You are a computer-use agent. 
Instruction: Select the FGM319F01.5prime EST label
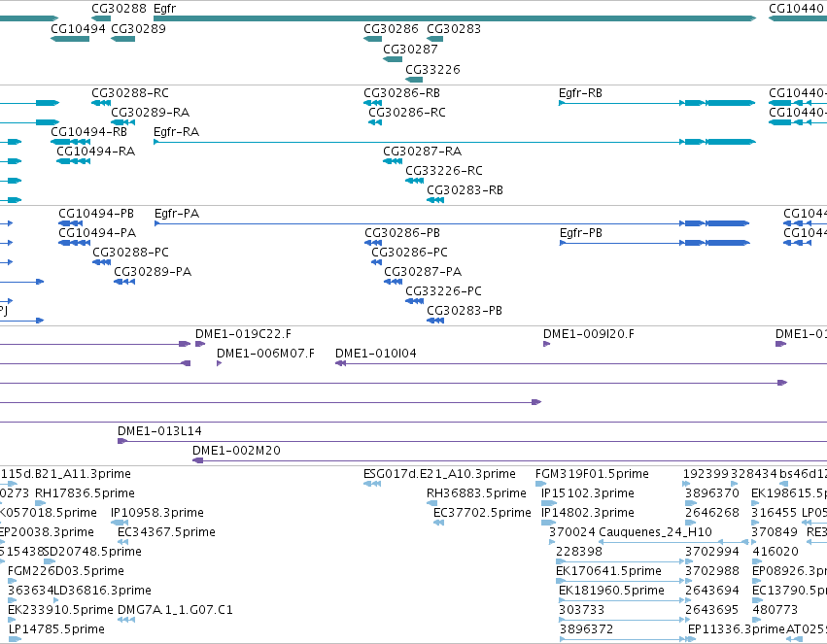coord(592,474)
